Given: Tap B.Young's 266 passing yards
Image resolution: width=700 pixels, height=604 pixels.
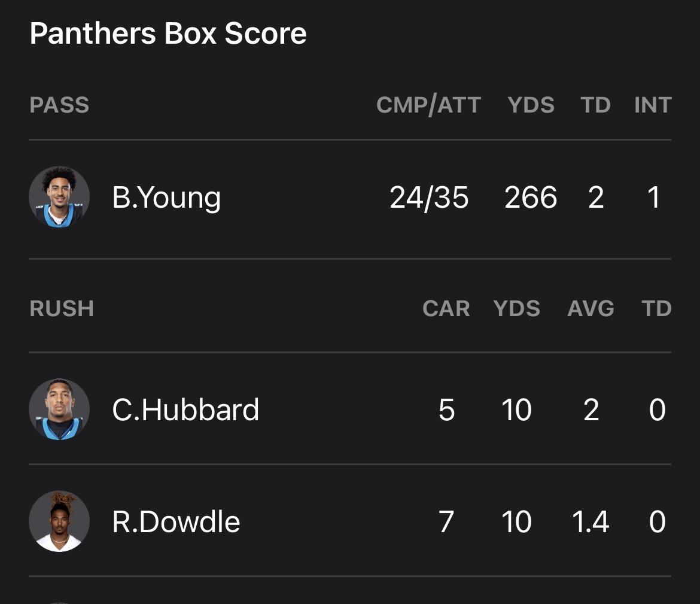Looking at the screenshot, I should pos(531,198).
